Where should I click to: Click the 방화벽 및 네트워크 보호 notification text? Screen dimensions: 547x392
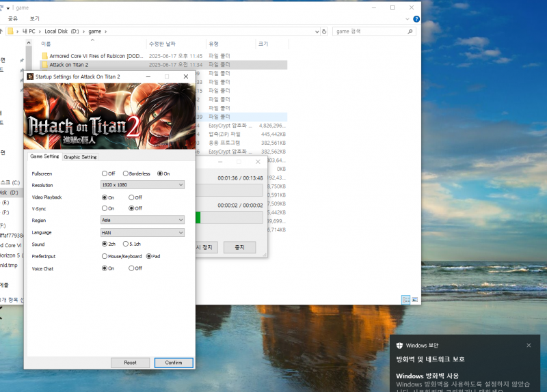pyautogui.click(x=430, y=359)
